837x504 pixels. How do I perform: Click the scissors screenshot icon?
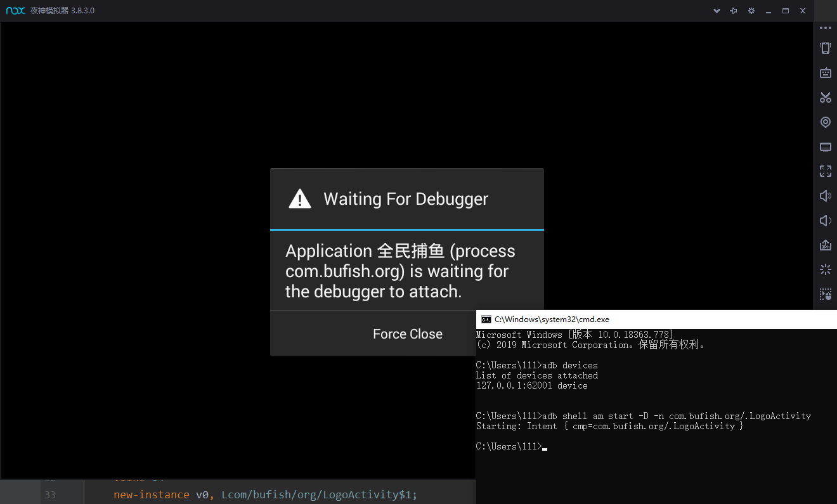(825, 98)
